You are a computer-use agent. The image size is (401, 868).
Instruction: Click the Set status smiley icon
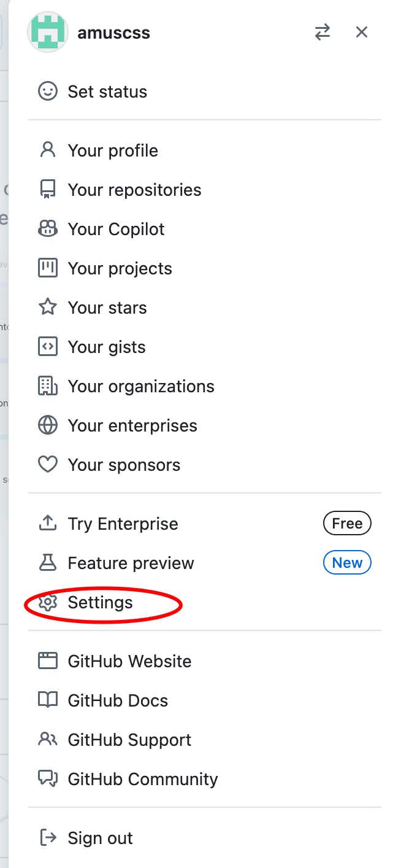[x=47, y=91]
